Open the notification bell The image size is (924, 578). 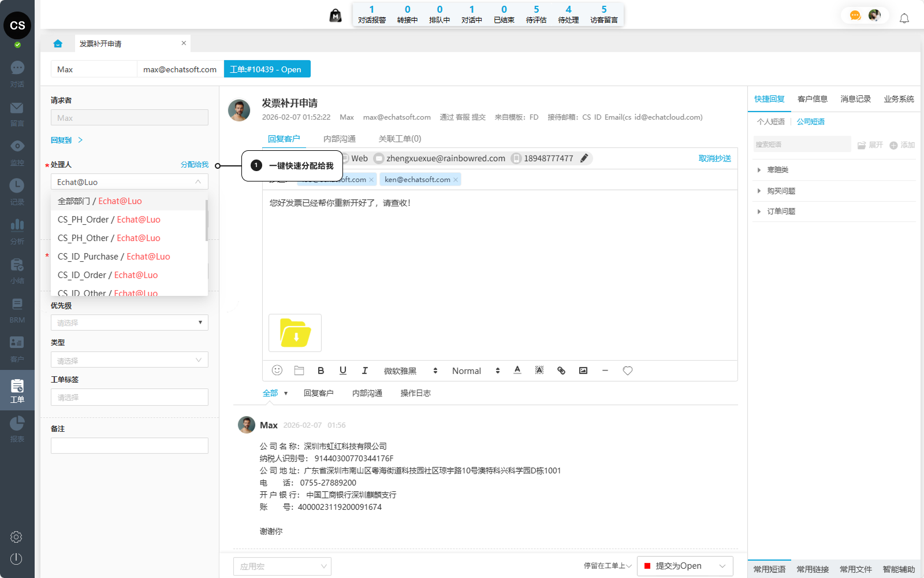(904, 18)
